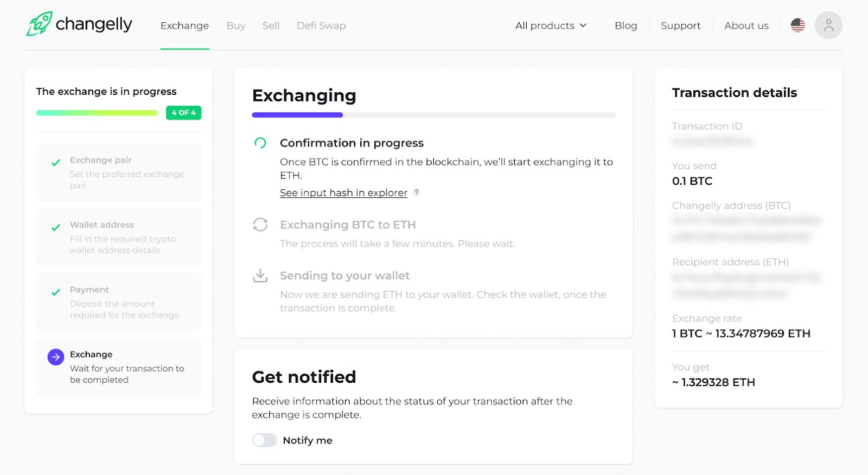Click the Sending to your wallet download icon
The width and height of the screenshot is (868, 475).
260,275
